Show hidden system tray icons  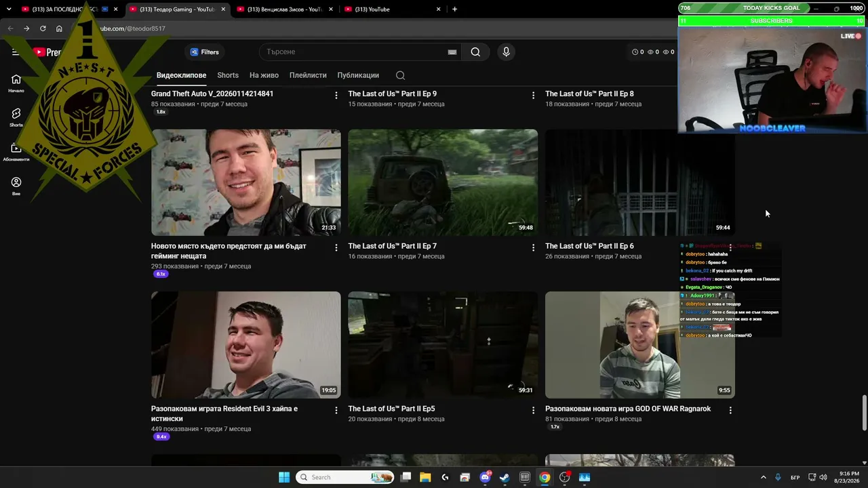tap(763, 477)
